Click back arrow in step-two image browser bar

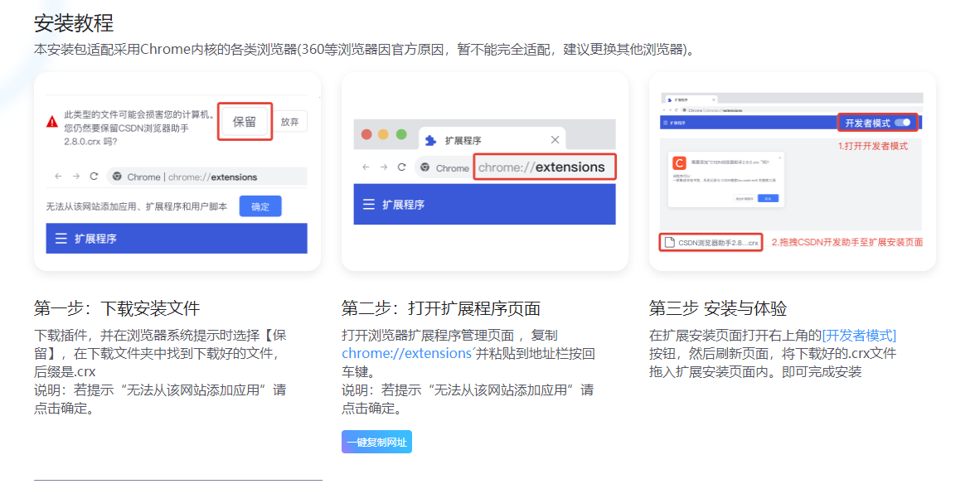point(366,167)
